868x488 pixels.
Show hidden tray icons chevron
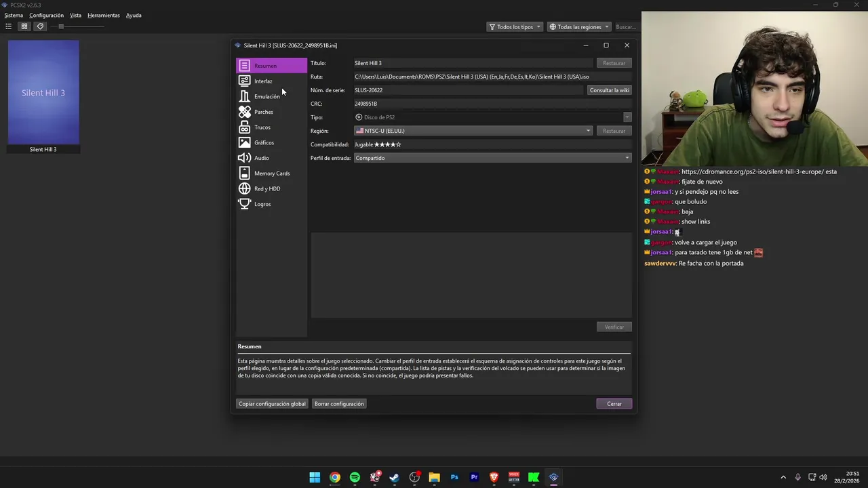[x=783, y=477]
